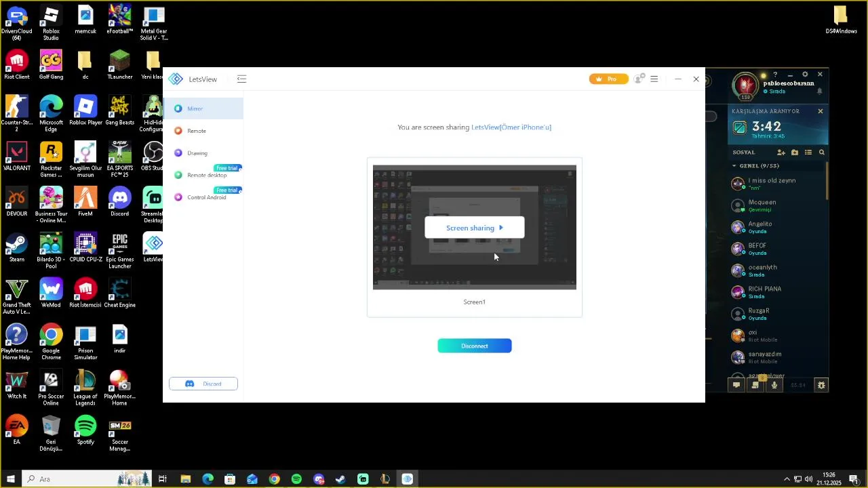The image size is (868, 488).
Task: Select friend BEFOF in the list
Action: point(777,249)
